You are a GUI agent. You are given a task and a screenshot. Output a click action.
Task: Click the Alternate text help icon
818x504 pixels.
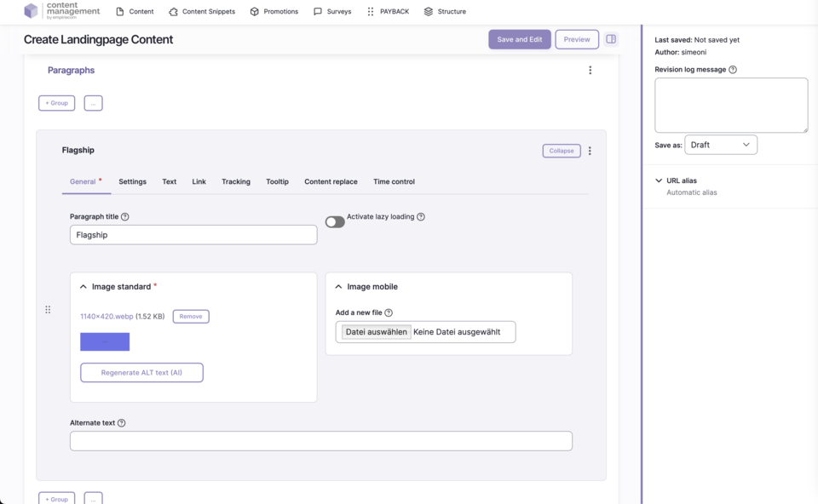point(122,423)
